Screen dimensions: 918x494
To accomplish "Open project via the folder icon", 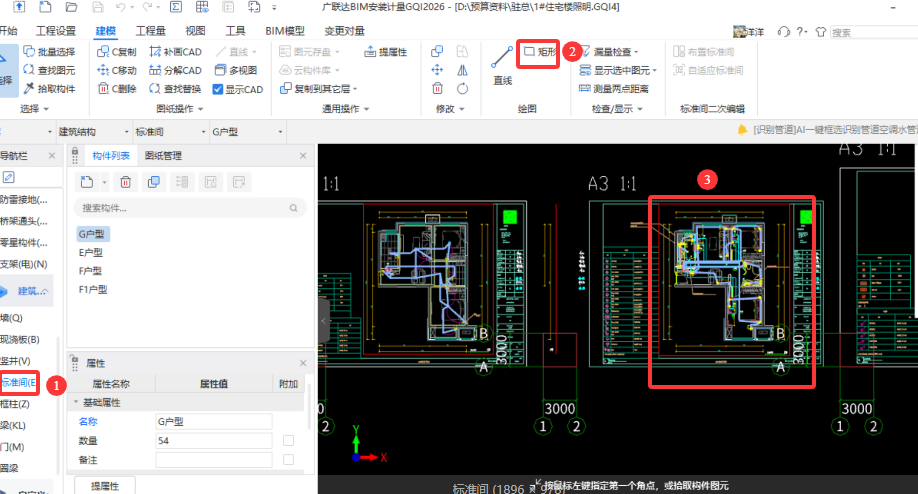I will click(x=71, y=7).
